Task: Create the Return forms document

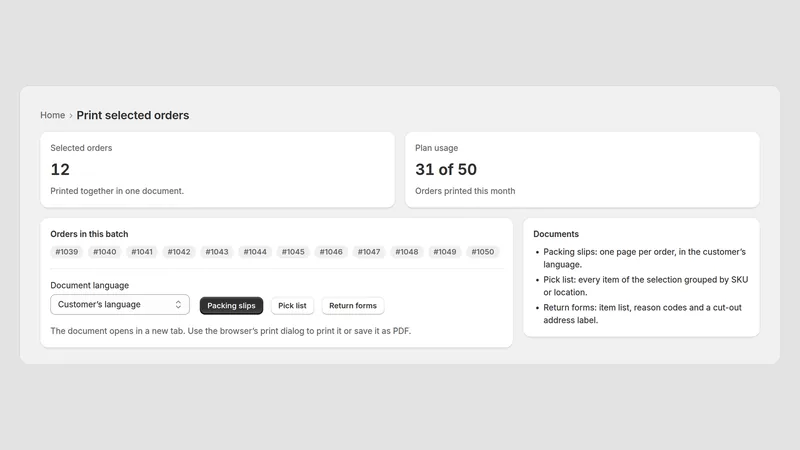Action: pyautogui.click(x=353, y=306)
